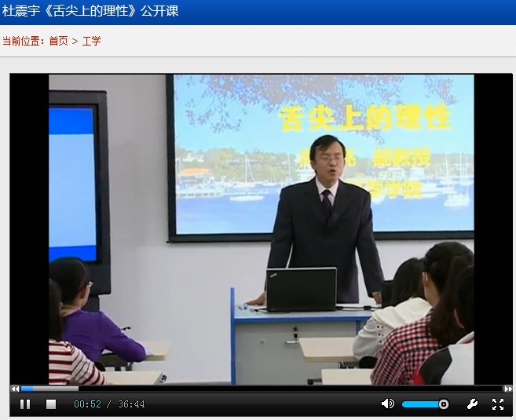Go to 首页 in the breadcrumb
This screenshot has height=420, width=516.
pyautogui.click(x=58, y=41)
